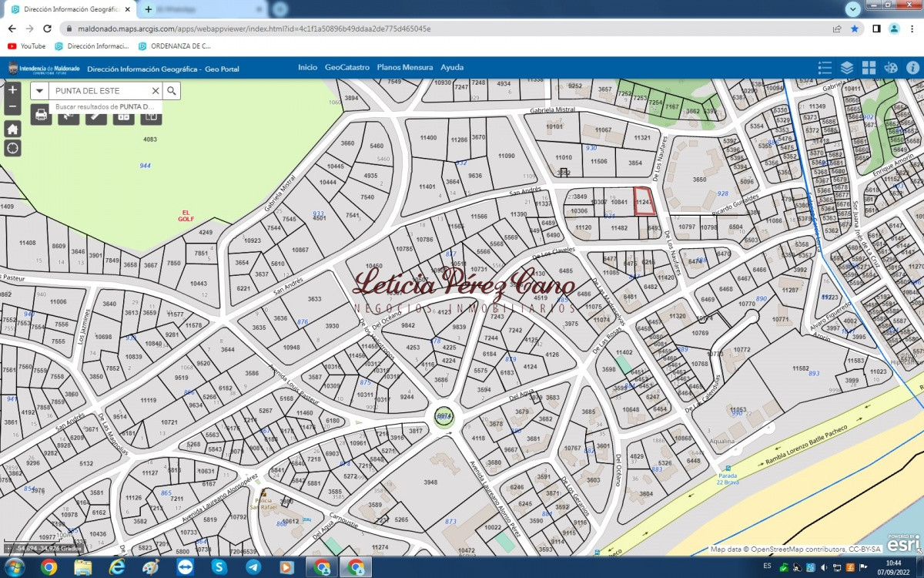The image size is (924, 578).
Task: Run search with magnifier button
Action: [172, 91]
